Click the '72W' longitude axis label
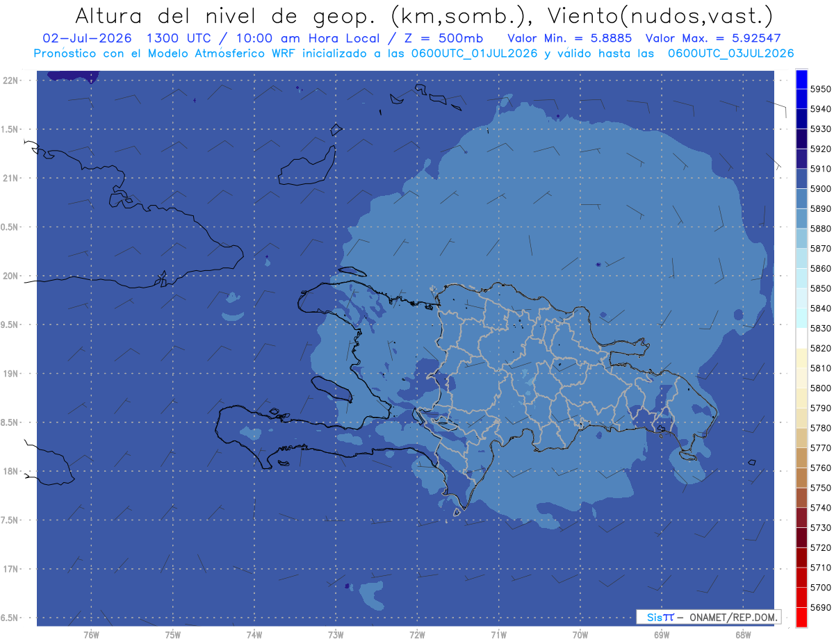 click(417, 635)
